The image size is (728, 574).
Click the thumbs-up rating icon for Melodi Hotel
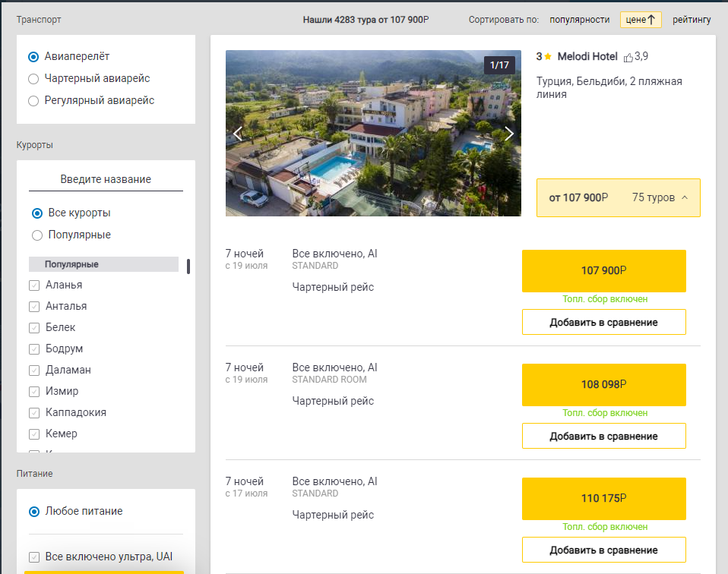click(628, 57)
